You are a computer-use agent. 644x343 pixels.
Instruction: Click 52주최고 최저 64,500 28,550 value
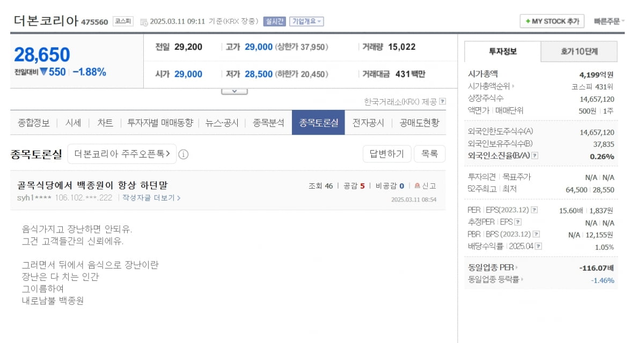point(589,189)
